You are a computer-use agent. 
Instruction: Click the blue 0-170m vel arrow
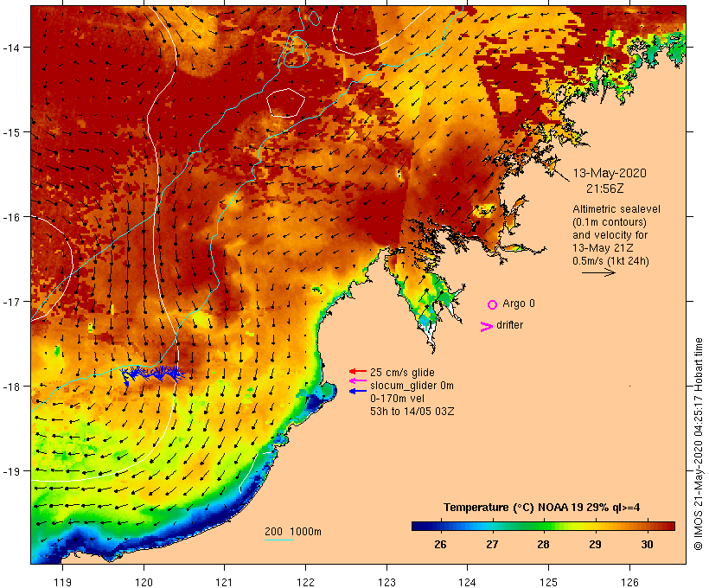click(x=357, y=391)
